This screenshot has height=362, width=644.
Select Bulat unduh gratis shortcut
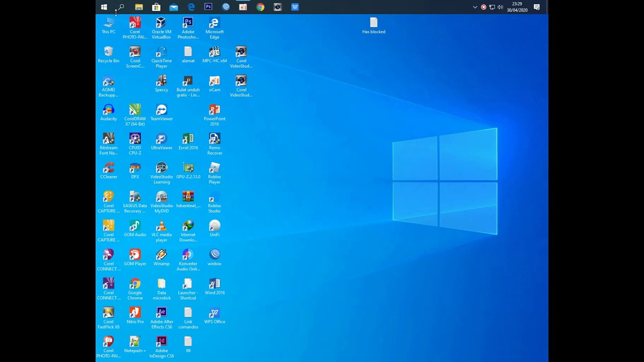188,86
